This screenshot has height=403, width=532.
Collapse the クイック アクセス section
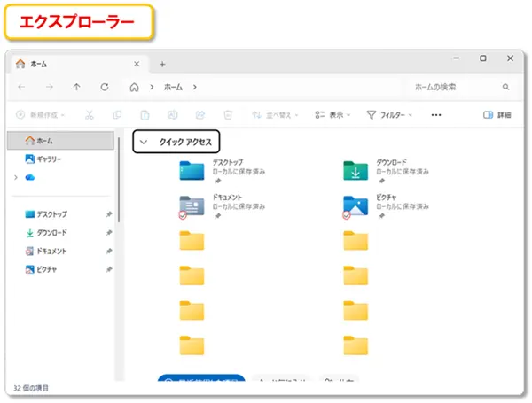tap(143, 142)
